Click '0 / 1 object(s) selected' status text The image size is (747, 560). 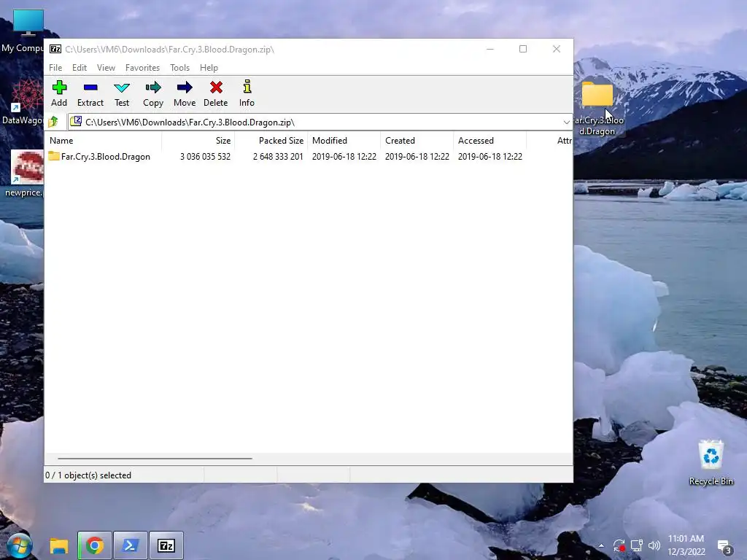click(x=88, y=475)
